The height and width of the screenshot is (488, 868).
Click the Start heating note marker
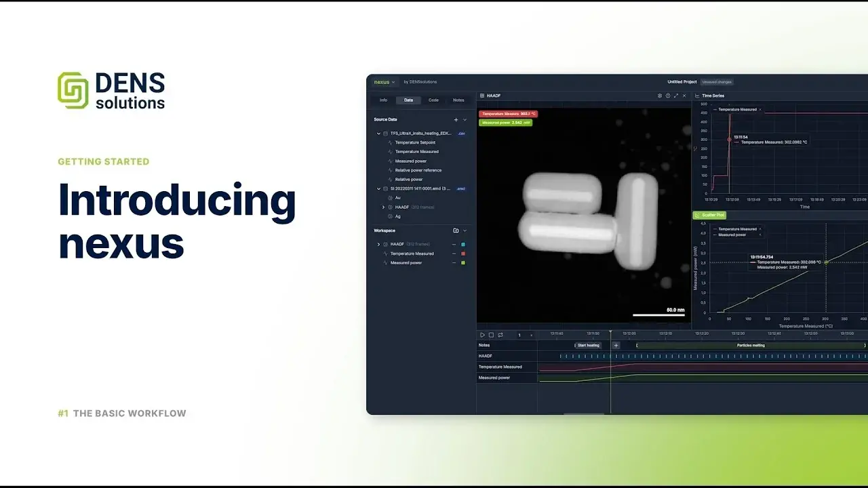pyautogui.click(x=588, y=345)
